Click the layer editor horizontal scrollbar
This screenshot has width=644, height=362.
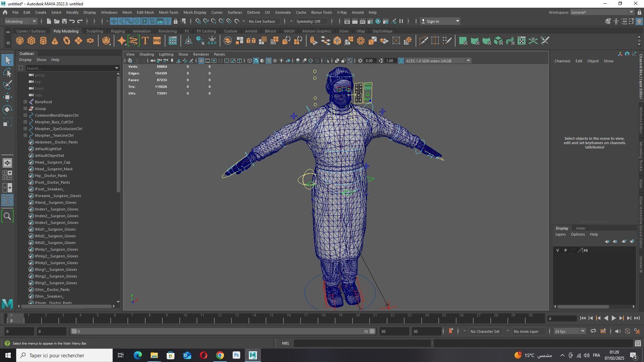pos(583,307)
